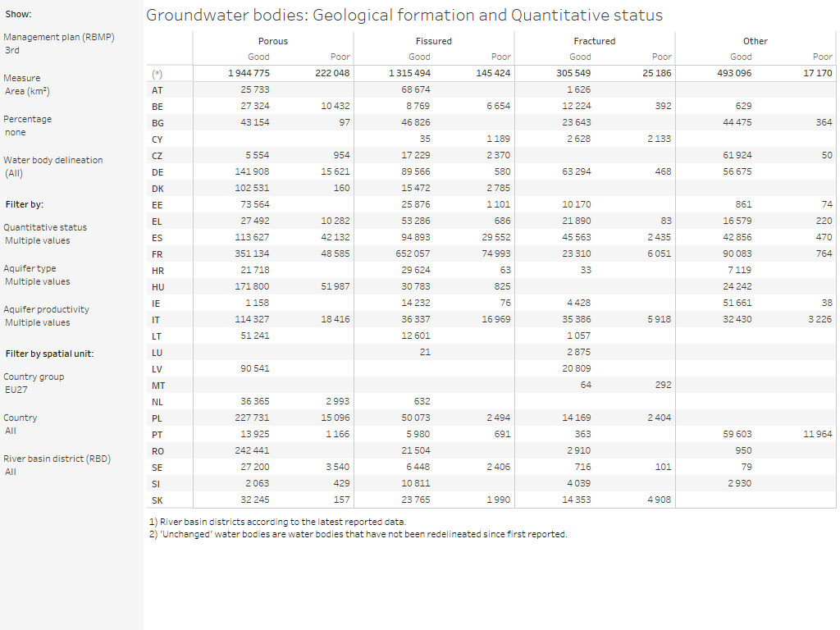Select the IE country row label

[x=155, y=304]
